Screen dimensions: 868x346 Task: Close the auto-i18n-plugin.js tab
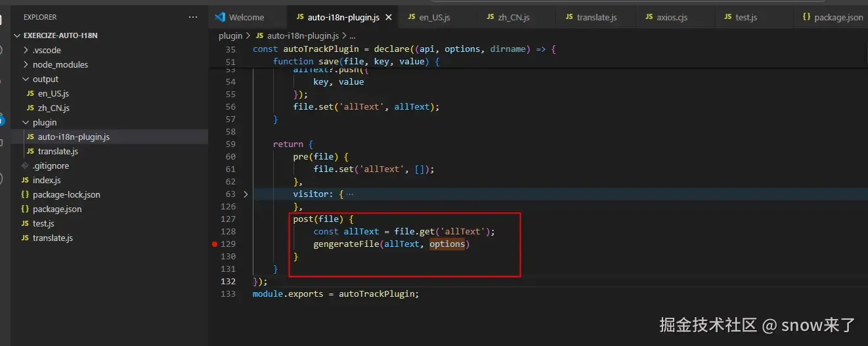[x=389, y=17]
